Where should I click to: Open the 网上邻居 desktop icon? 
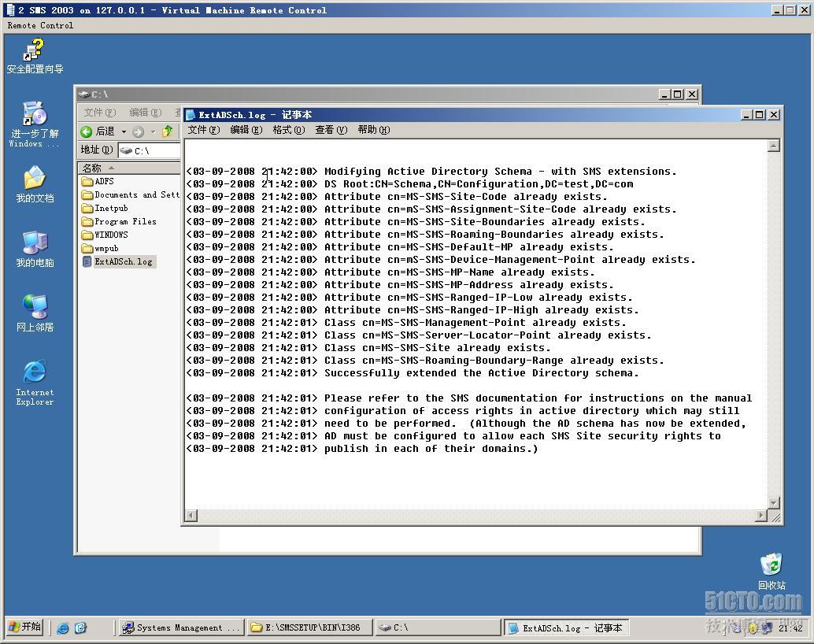(35, 313)
